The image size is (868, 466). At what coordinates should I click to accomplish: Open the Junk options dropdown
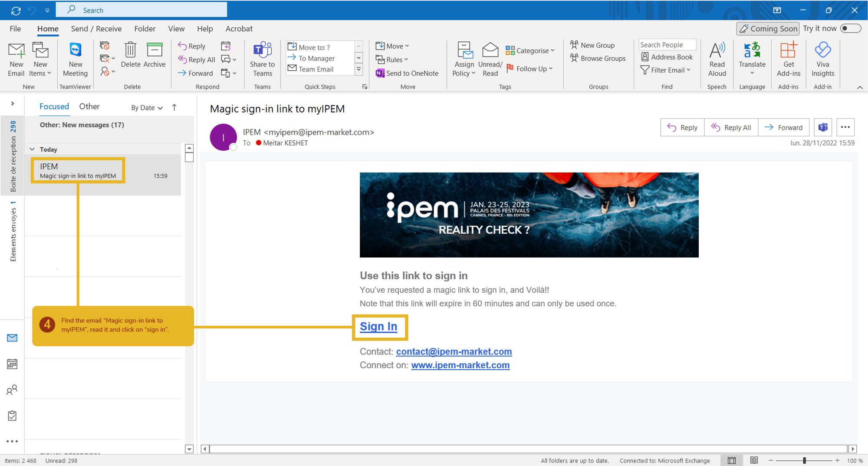point(108,71)
